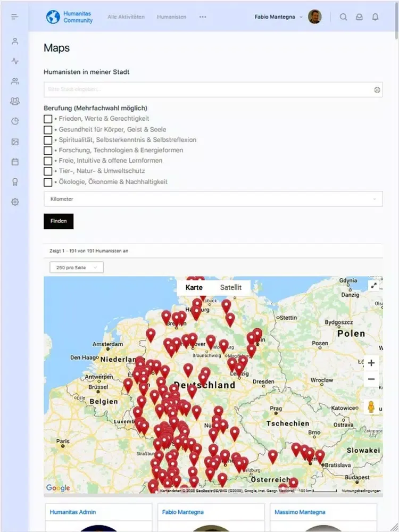Open the Massimo Mantegna profile link
This screenshot has height=532, width=399.
point(300,512)
